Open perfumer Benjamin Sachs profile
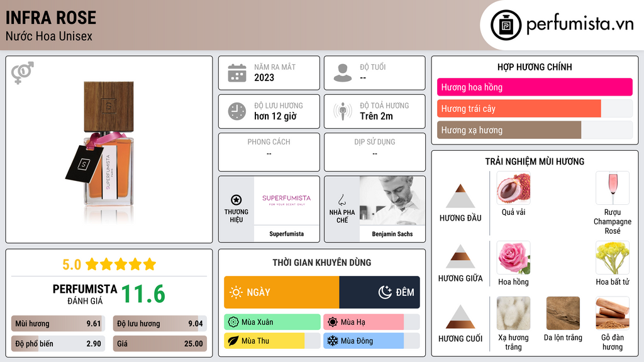 (x=392, y=209)
